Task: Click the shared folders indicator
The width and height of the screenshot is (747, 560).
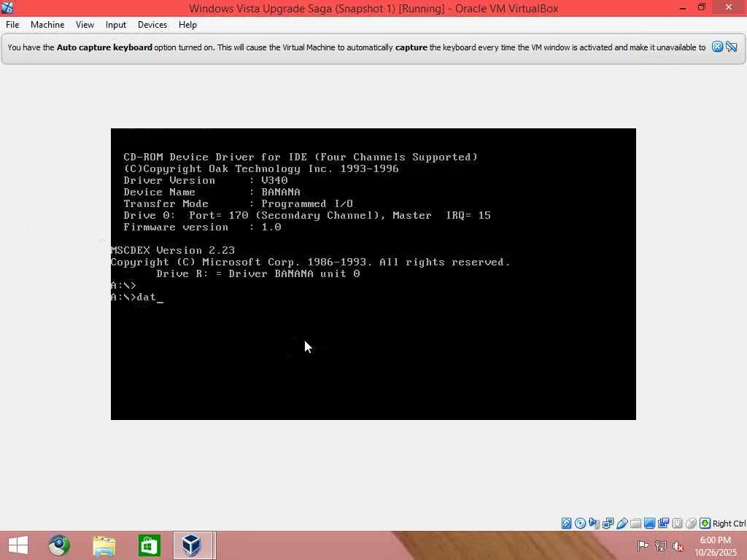Action: point(635,524)
